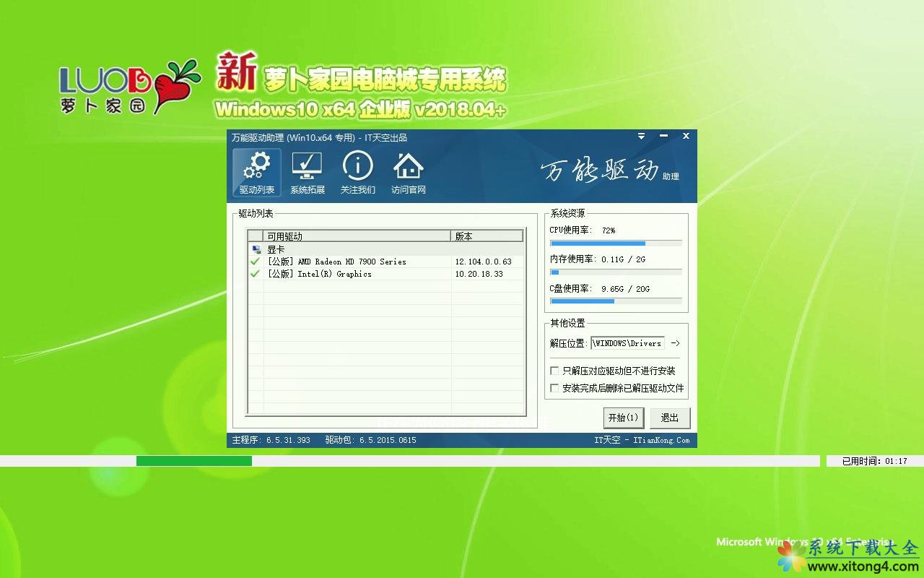Viewport: 924px width, 578px height.
Task: Click the CPU使用率 progress bar
Action: pyautogui.click(x=616, y=243)
